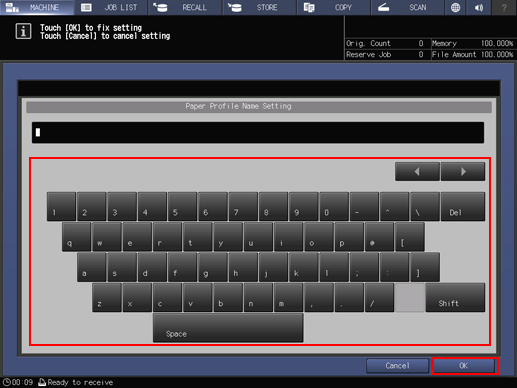This screenshot has height=388, width=517.
Task: Tap the Space bar key
Action: click(228, 328)
